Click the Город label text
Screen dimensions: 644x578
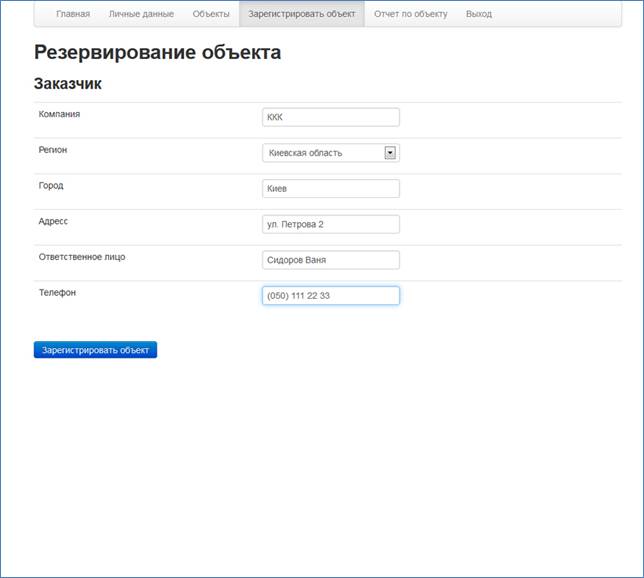(x=51, y=186)
